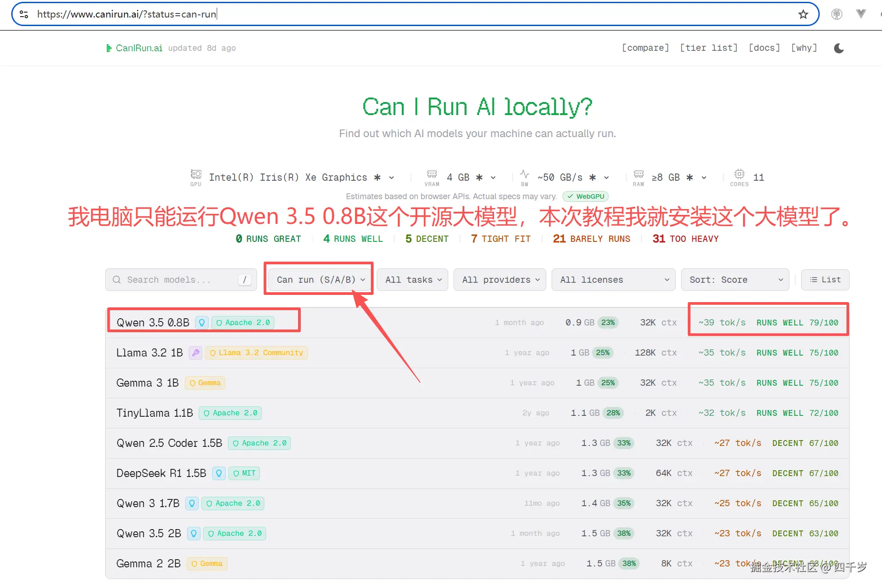This screenshot has height=588, width=882.
Task: Click the lightbulb icon next to Qwen 3.5 0.8B
Action: click(x=202, y=323)
